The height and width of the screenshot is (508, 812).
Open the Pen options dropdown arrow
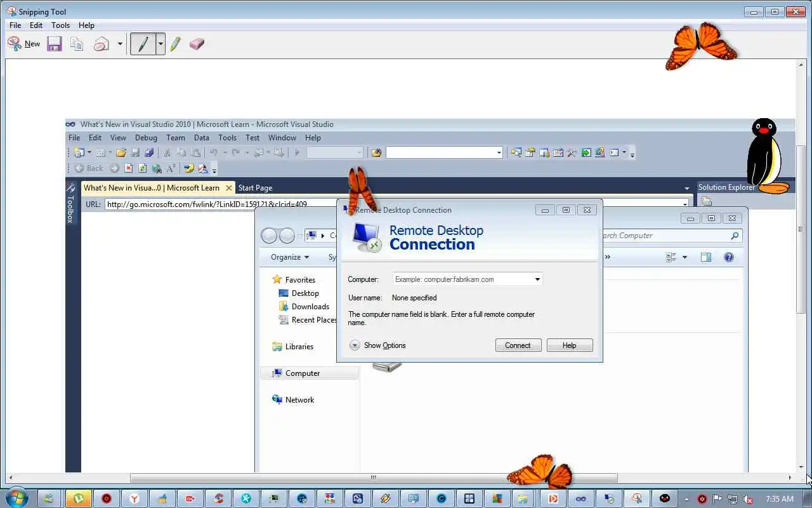160,44
